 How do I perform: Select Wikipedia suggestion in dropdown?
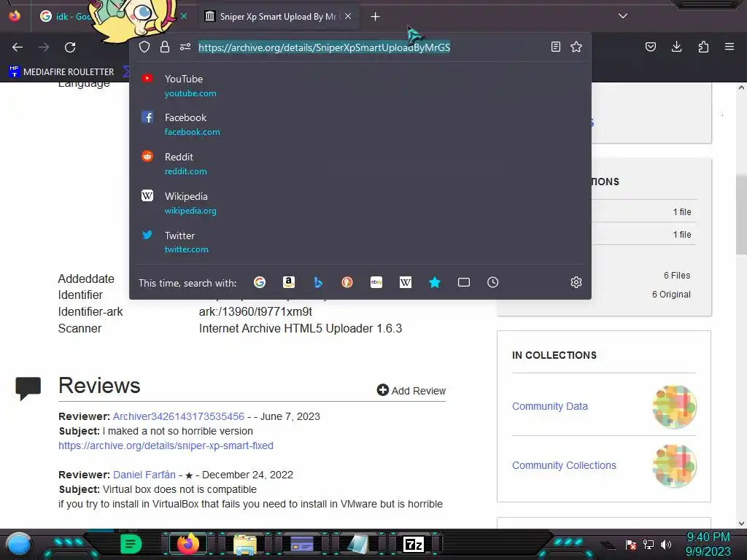tap(360, 203)
